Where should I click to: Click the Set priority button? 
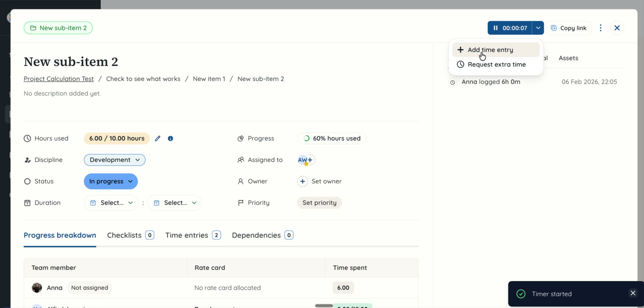click(319, 203)
